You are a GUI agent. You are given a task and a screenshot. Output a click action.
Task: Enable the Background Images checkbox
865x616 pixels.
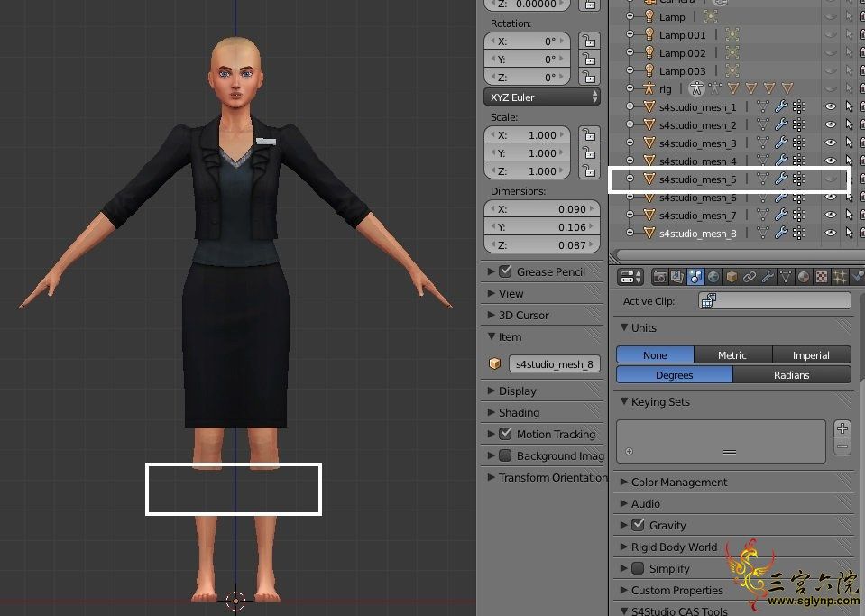tap(505, 455)
